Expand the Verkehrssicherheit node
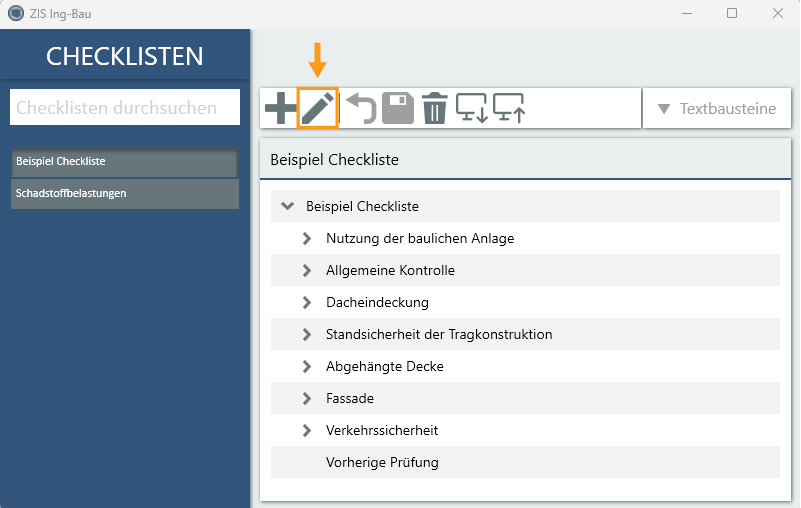 [x=307, y=430]
